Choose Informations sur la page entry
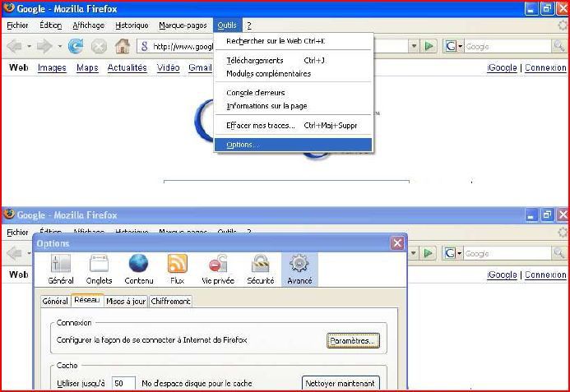 [294, 106]
